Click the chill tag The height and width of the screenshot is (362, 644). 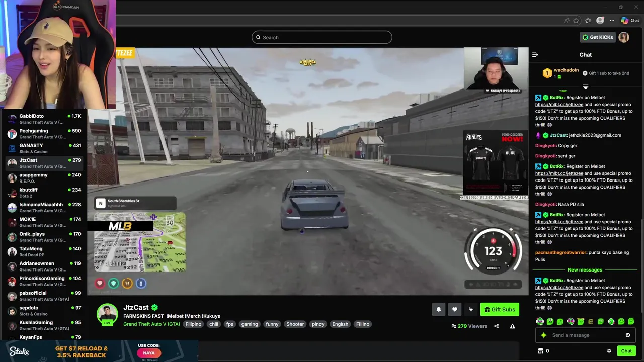point(214,324)
